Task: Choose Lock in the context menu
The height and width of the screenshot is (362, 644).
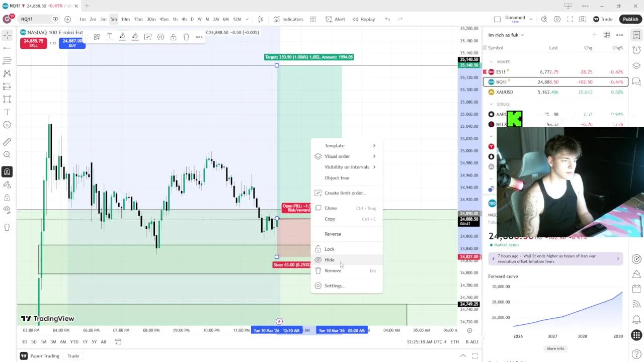Action: pos(347,249)
